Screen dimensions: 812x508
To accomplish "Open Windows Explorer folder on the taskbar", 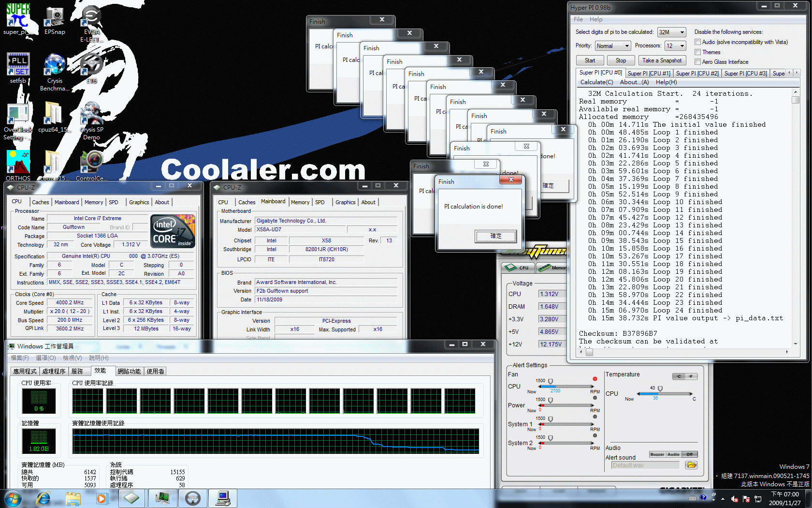I will 73,498.
